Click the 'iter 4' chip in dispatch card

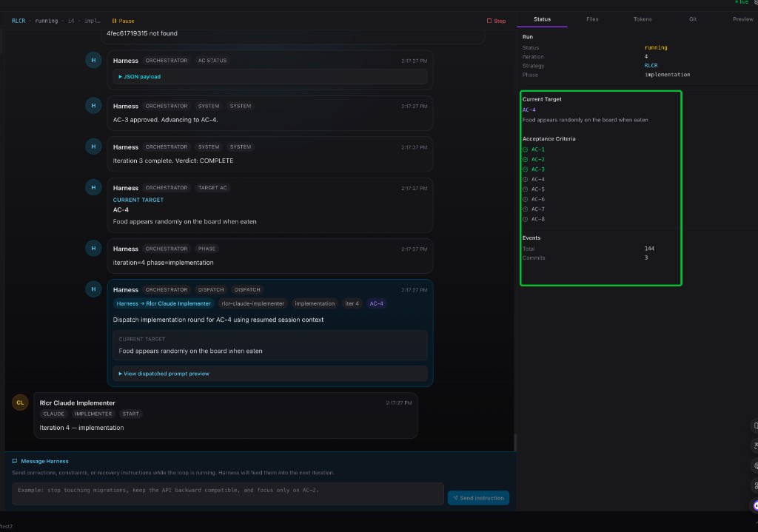click(x=352, y=303)
